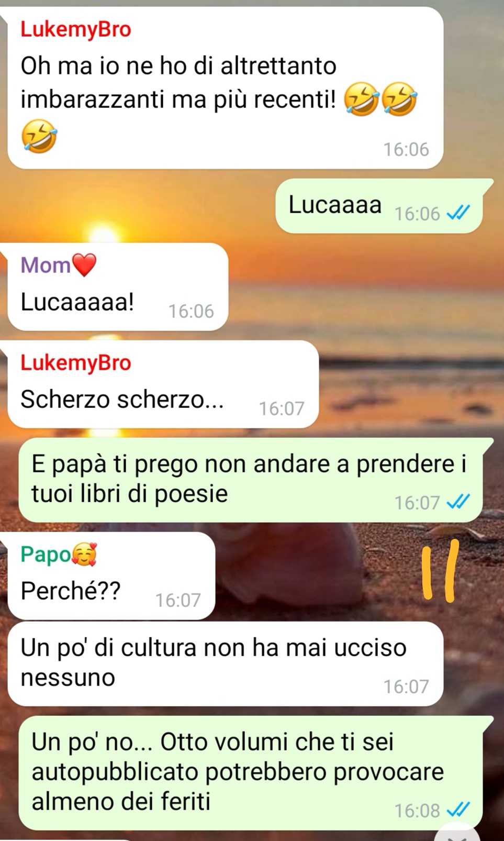Select the green 'Lucaaaa' sent message

[x=379, y=206]
